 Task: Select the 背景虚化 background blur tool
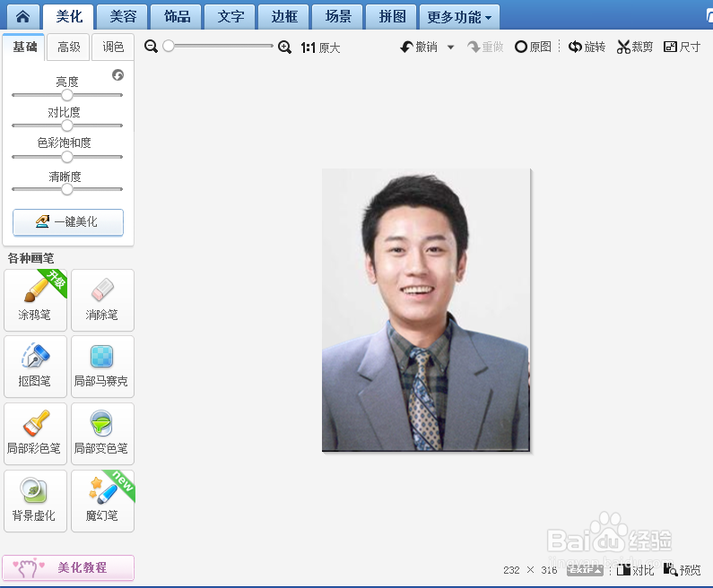35,501
